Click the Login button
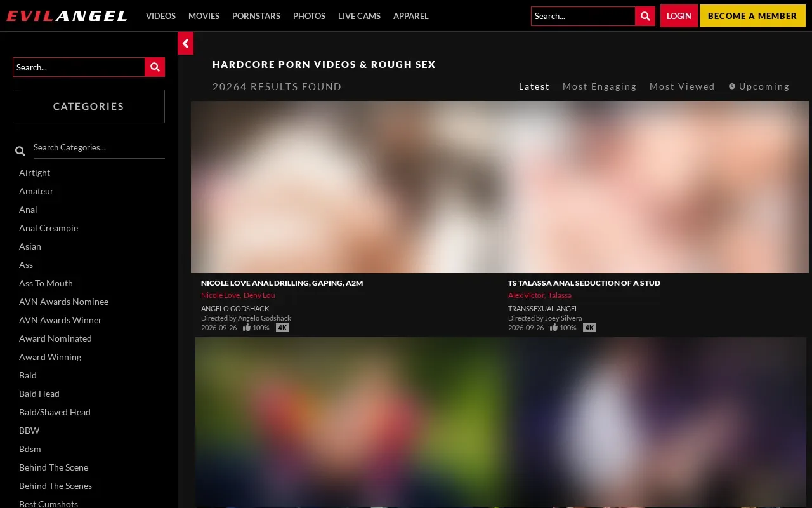812x508 pixels. click(679, 16)
